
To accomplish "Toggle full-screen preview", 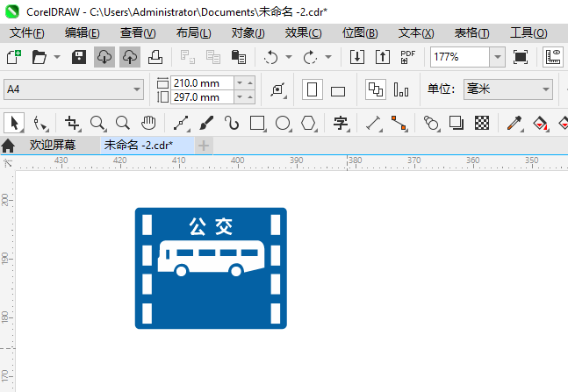I will click(x=521, y=57).
